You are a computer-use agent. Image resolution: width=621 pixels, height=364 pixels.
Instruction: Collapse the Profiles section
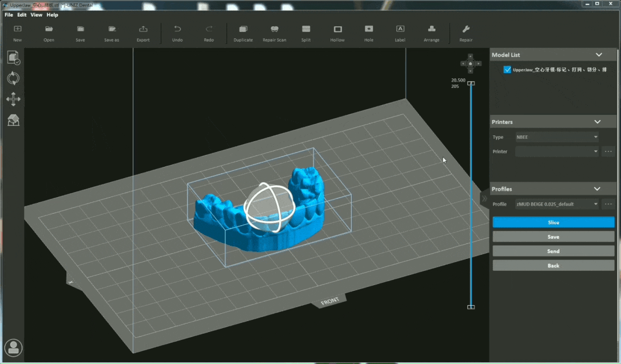597,189
